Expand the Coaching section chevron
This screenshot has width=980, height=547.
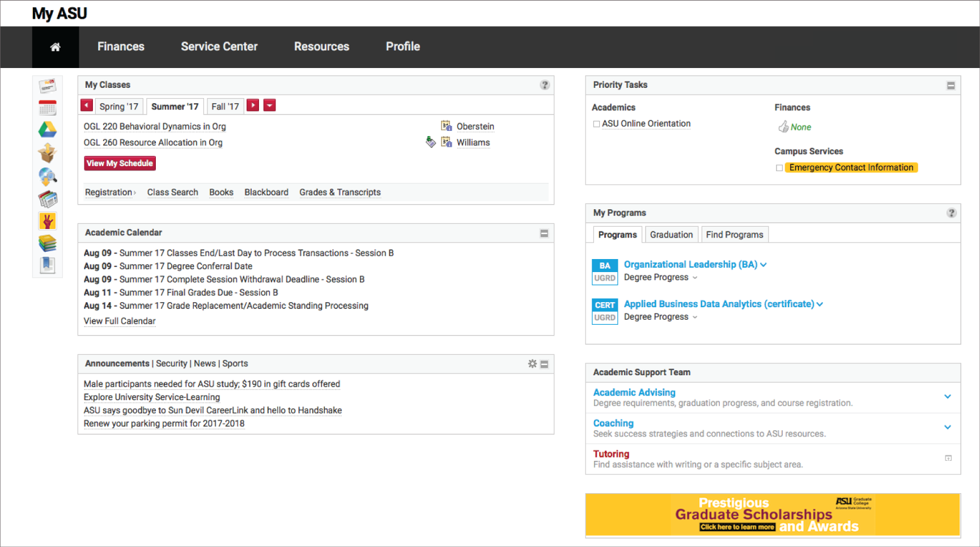click(947, 427)
